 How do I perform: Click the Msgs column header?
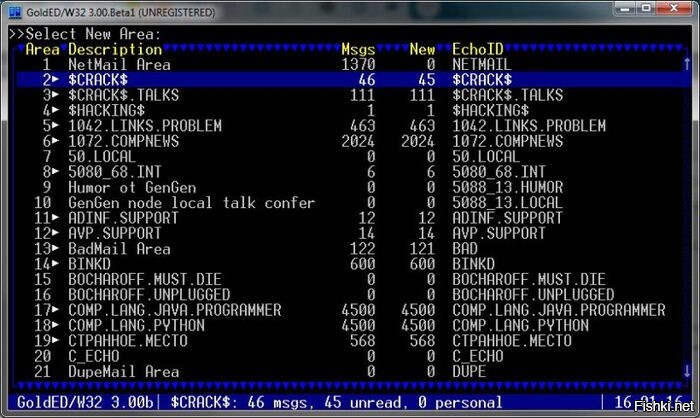point(358,48)
